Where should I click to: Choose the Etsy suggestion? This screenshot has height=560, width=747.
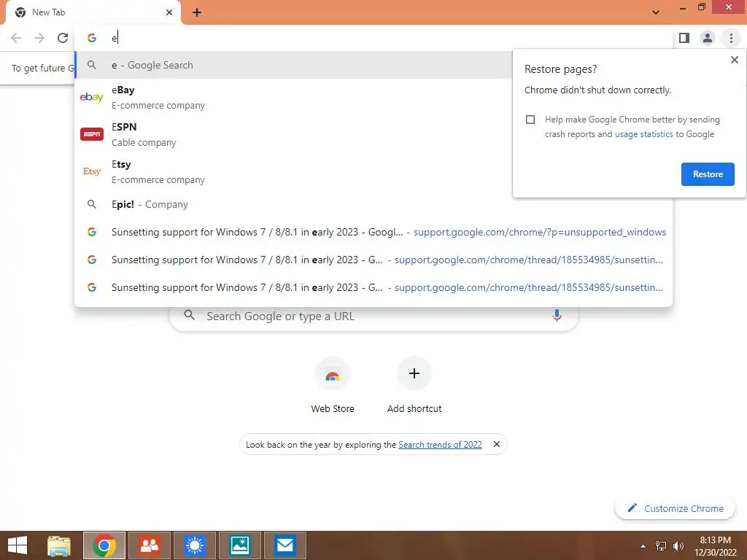[294, 171]
